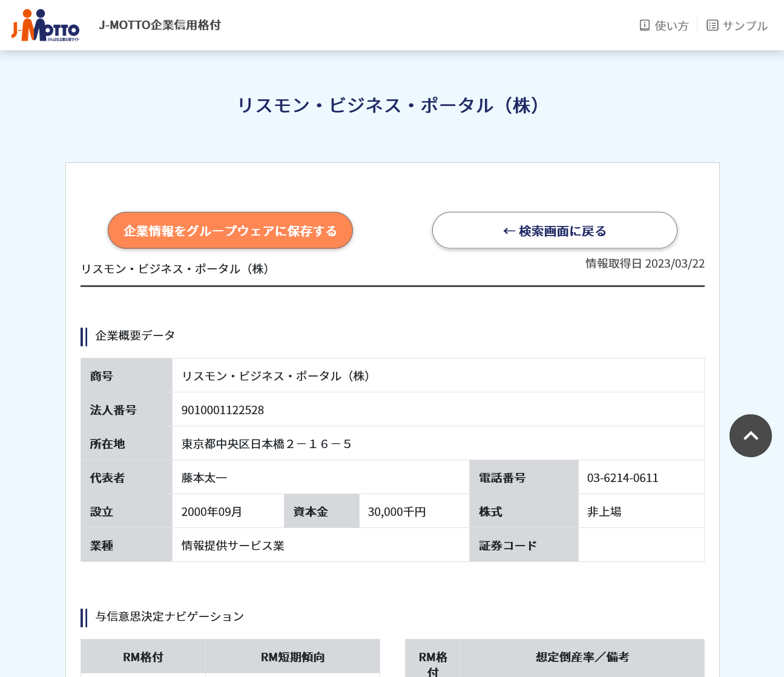
Task: Click the RM格付 header beside RM短期傾向
Action: click(143, 657)
